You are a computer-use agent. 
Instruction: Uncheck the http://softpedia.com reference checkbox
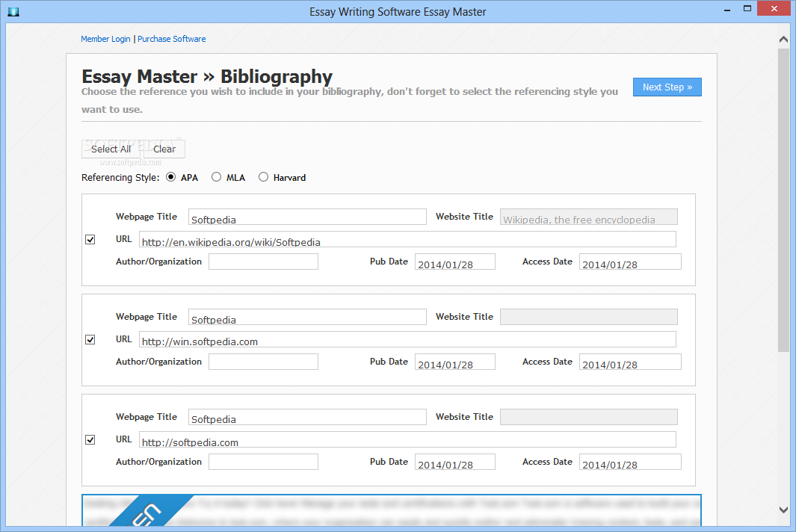(90, 439)
